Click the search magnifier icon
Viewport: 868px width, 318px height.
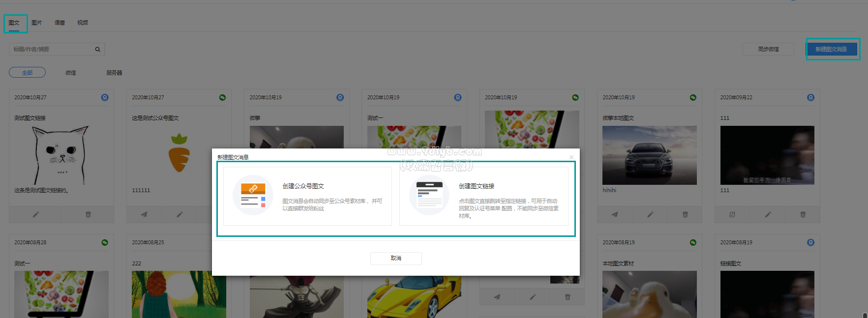coord(97,49)
